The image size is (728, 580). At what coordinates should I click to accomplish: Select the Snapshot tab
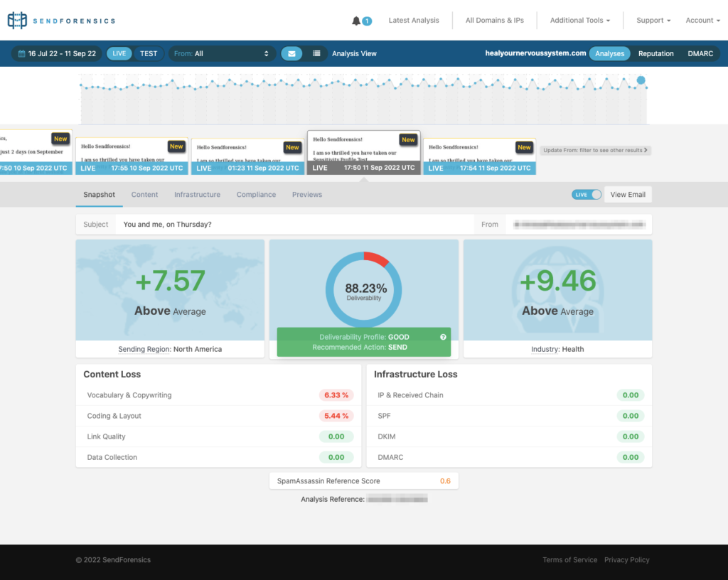99,195
